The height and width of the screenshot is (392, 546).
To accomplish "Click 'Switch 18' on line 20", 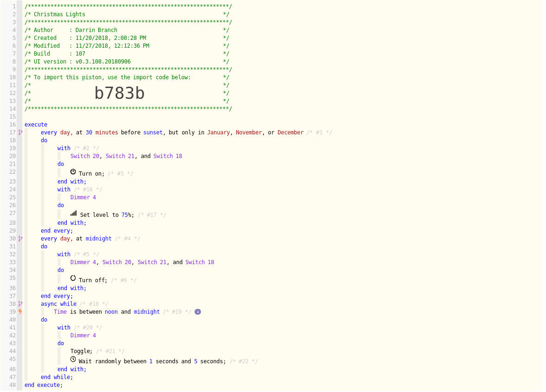I will point(169,157).
